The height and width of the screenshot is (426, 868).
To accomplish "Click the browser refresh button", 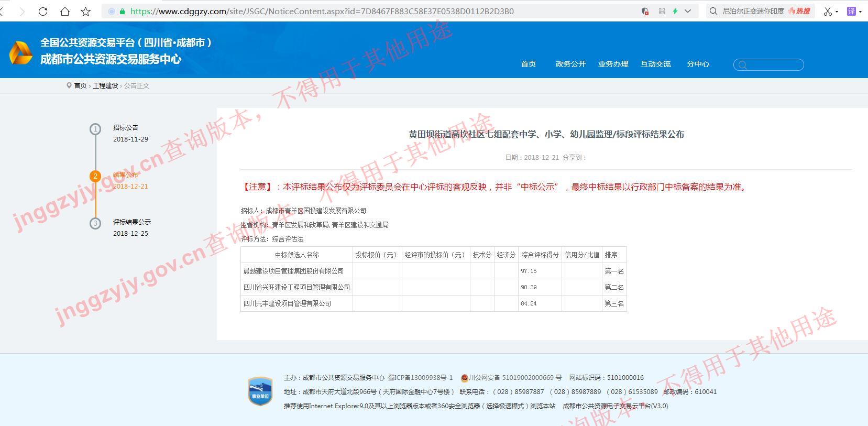I will point(43,11).
